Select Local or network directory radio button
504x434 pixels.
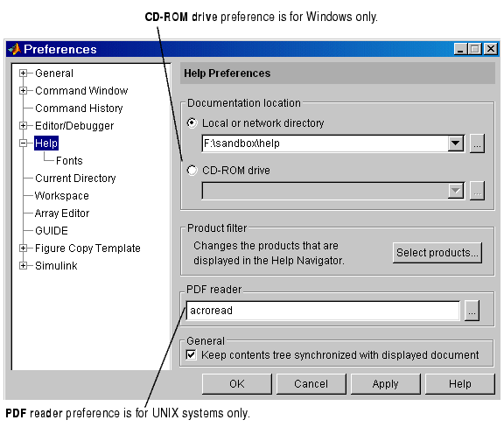(x=192, y=123)
